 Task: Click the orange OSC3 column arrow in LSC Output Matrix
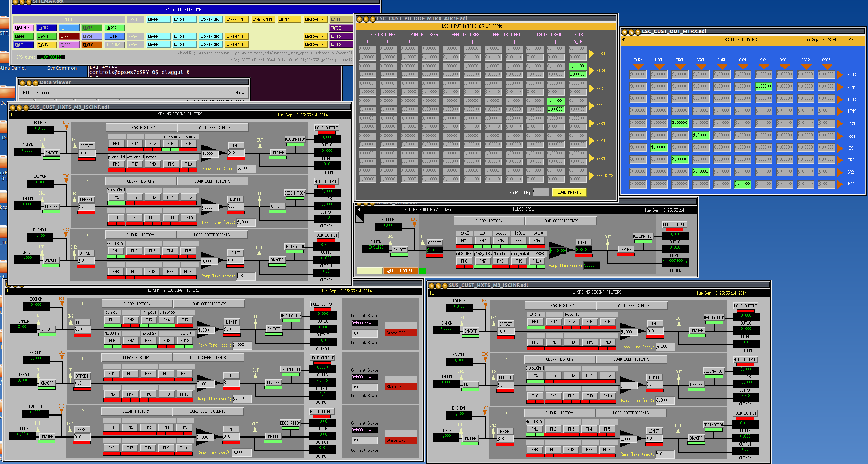(826, 67)
